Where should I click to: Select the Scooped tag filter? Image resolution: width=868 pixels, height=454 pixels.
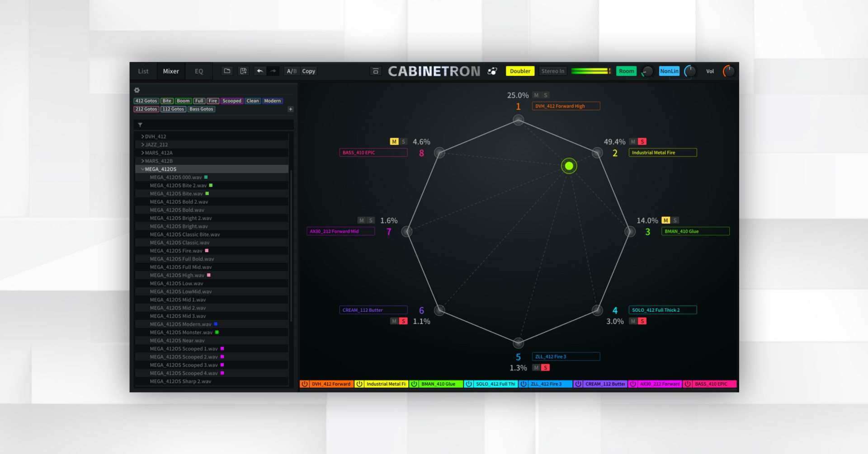point(232,101)
